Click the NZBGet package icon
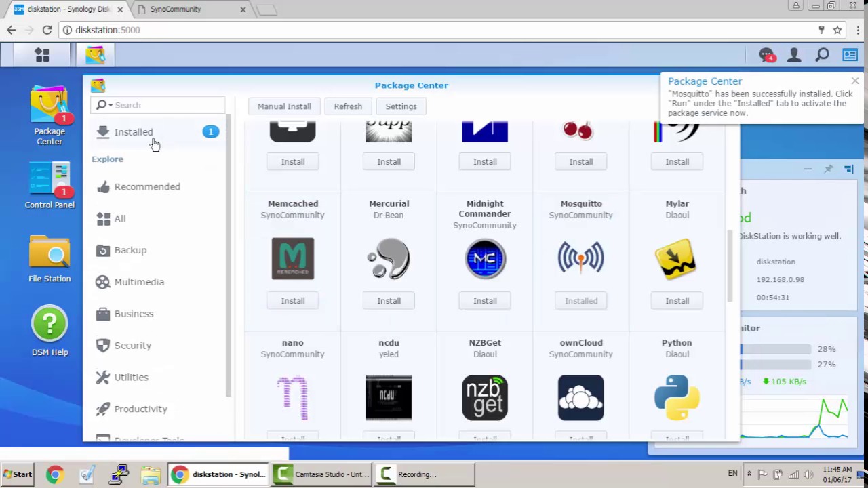Screen dimensions: 868x488 (485, 398)
